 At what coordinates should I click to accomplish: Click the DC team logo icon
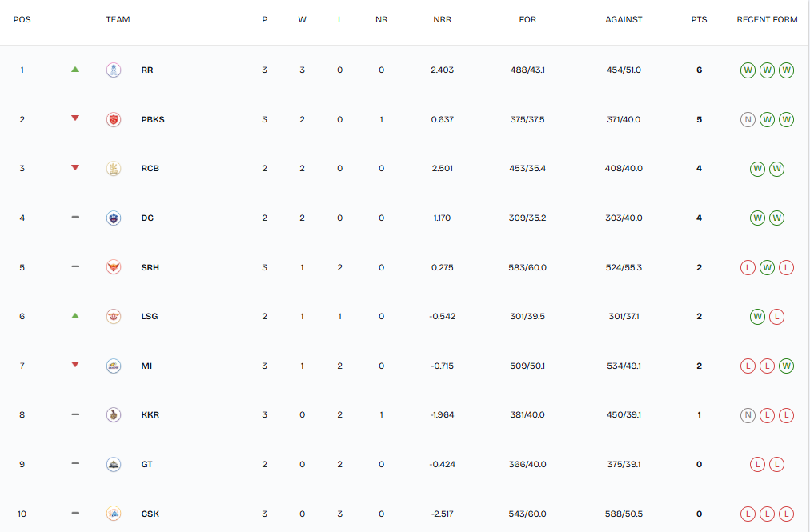[114, 218]
